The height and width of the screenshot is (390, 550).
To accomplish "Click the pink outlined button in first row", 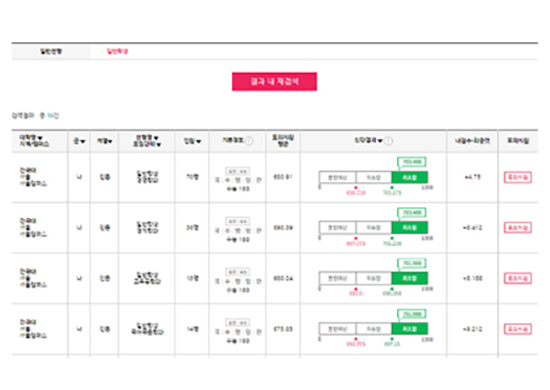I will [518, 177].
